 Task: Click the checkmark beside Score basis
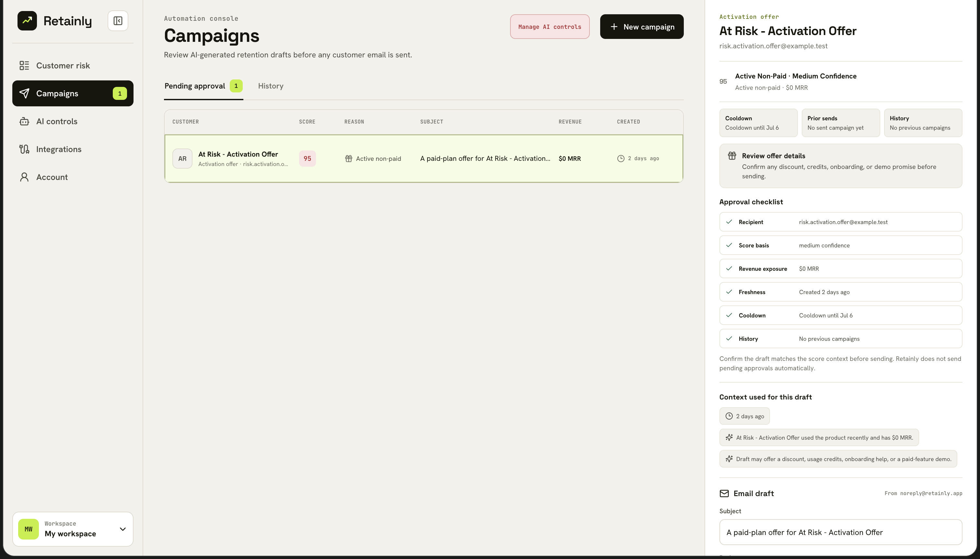[x=729, y=245]
